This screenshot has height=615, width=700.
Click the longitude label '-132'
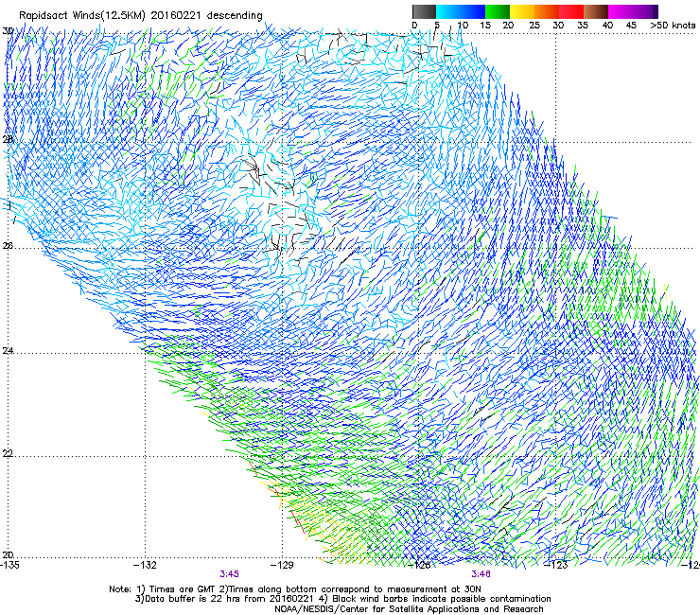[x=145, y=565]
